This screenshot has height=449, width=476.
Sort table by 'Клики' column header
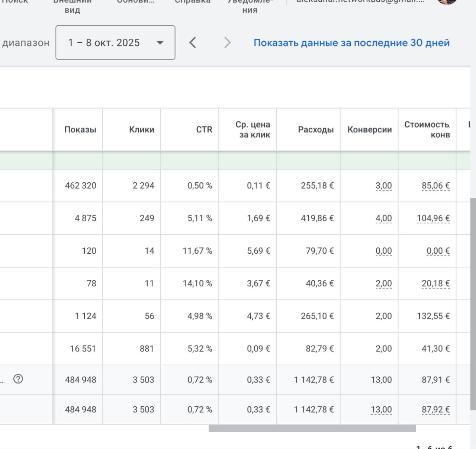click(x=141, y=129)
